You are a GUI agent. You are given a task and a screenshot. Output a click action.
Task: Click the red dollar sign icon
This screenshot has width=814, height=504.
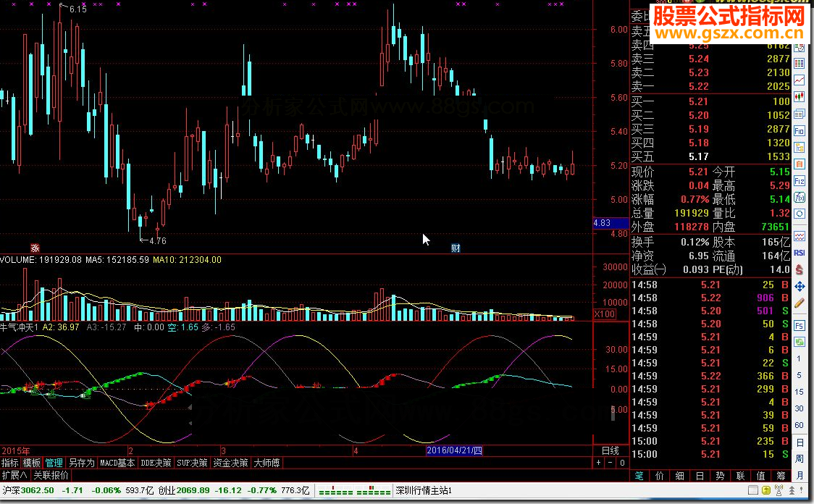click(x=800, y=269)
